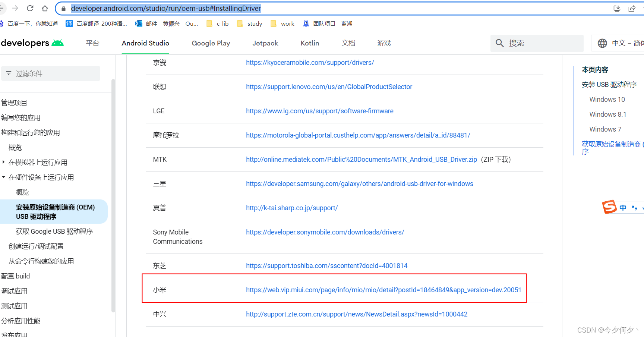Screen dimensions: 644x337
Task: Open the Lenovo GlobalProductSelector link
Action: pos(329,87)
